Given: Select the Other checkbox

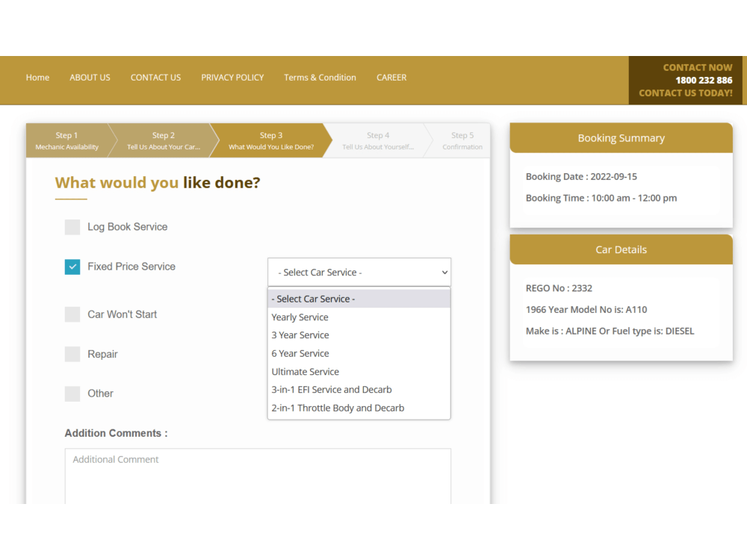Looking at the screenshot, I should pos(72,393).
